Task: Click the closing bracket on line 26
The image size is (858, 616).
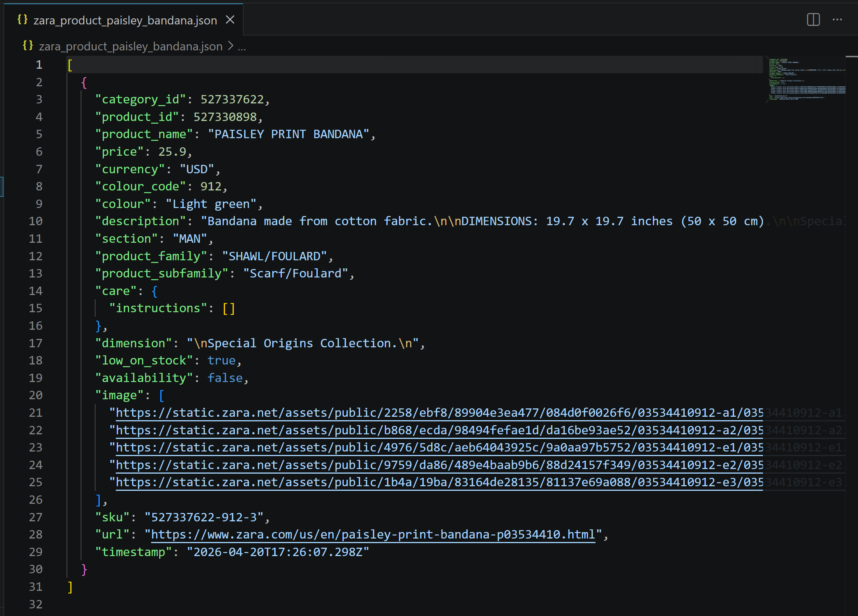Action: coord(98,500)
